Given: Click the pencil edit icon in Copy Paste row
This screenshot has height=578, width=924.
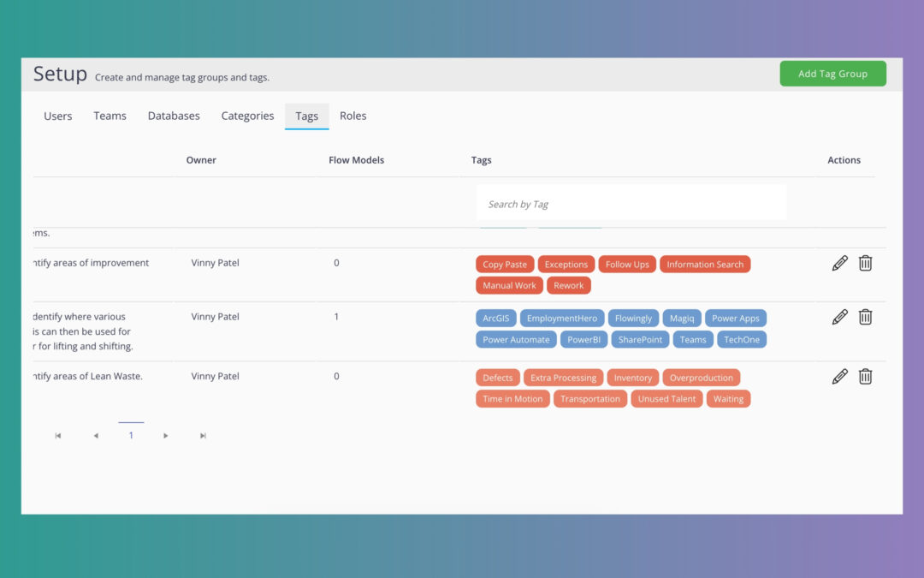Looking at the screenshot, I should coord(839,264).
